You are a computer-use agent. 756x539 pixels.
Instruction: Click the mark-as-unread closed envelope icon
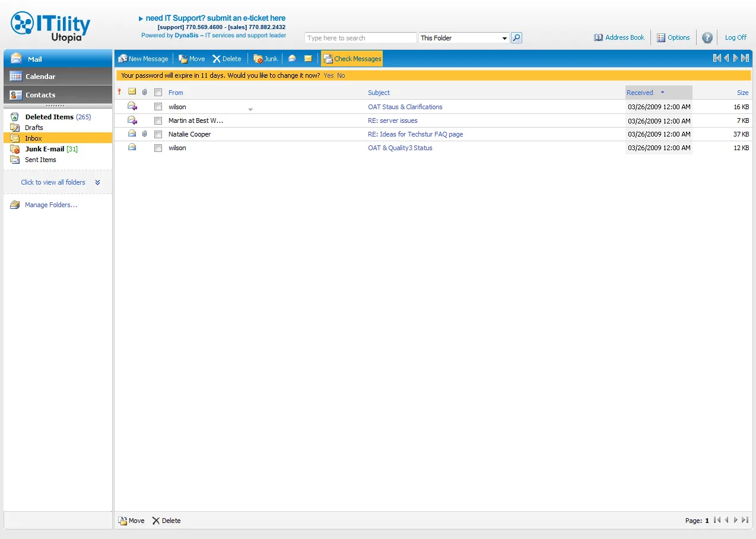[308, 59]
